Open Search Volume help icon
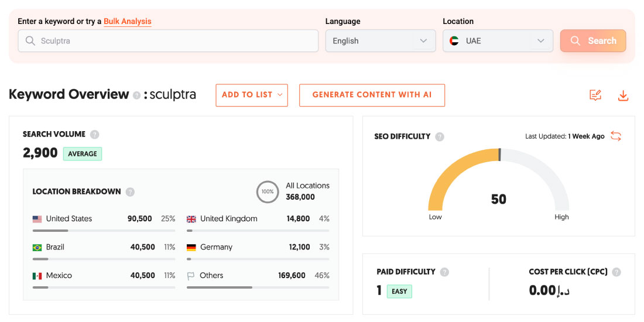 click(x=95, y=134)
